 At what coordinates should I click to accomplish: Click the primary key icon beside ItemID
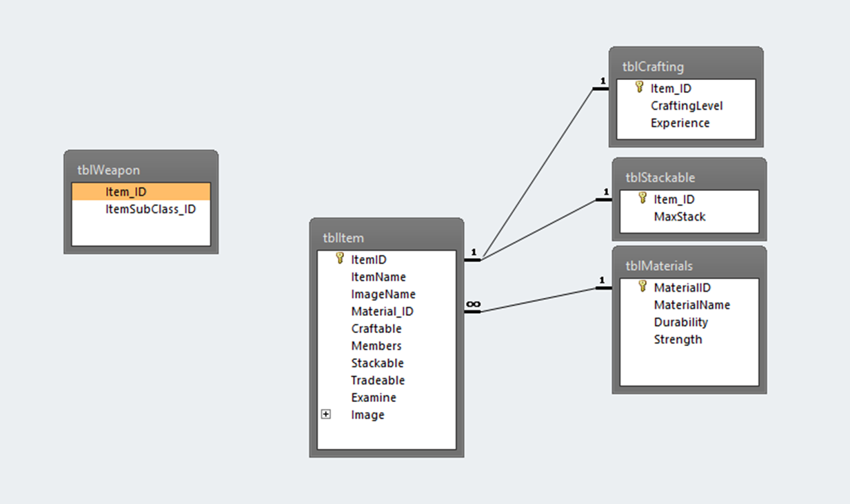pos(339,259)
